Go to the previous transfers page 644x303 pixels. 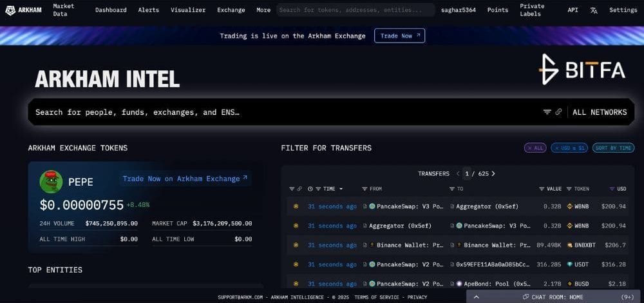coord(458,173)
